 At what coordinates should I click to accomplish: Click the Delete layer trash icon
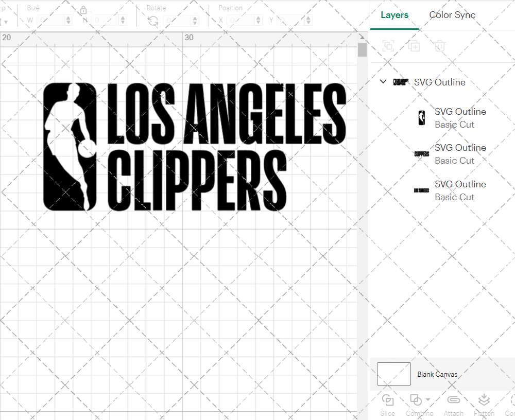tap(439, 46)
